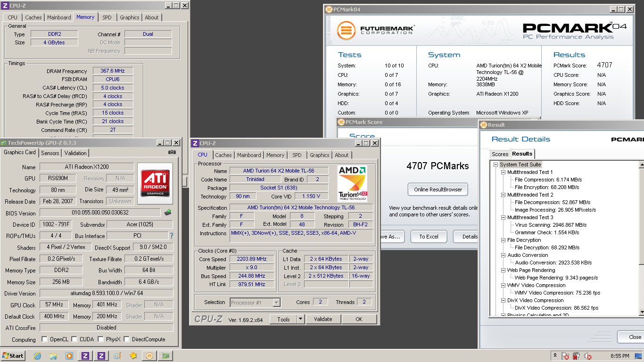Image resolution: width=644 pixels, height=362 pixels.
Task: Click the results list scrollbar thumb
Action: [x=642, y=217]
